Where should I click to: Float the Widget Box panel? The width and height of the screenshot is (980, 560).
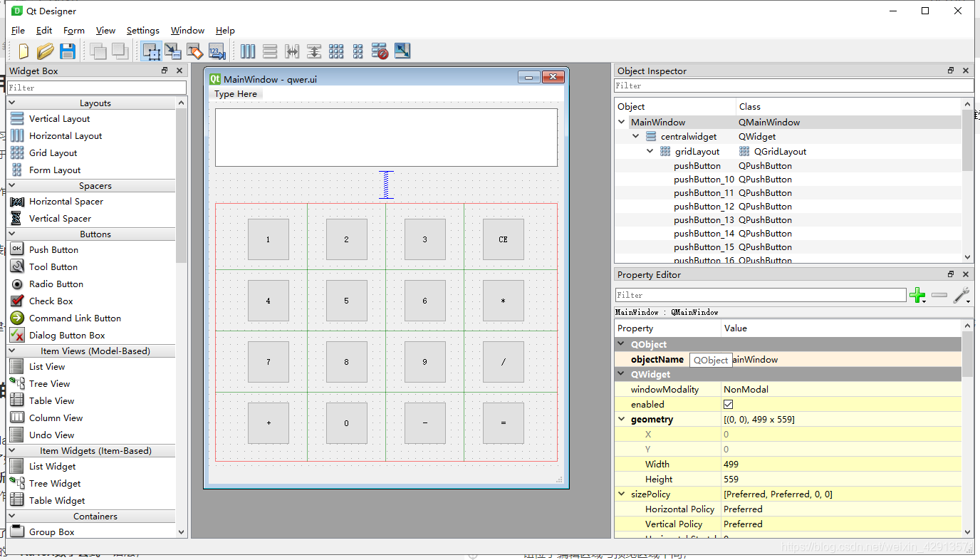tap(165, 71)
